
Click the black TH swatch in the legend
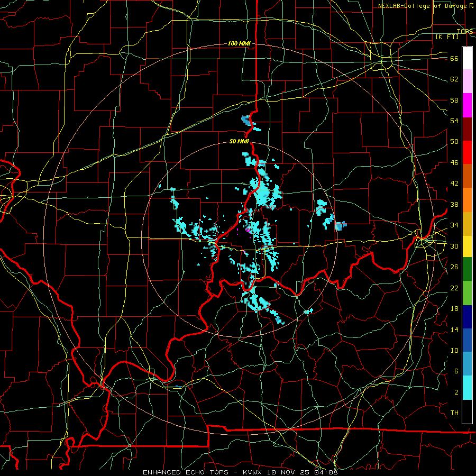tap(467, 411)
